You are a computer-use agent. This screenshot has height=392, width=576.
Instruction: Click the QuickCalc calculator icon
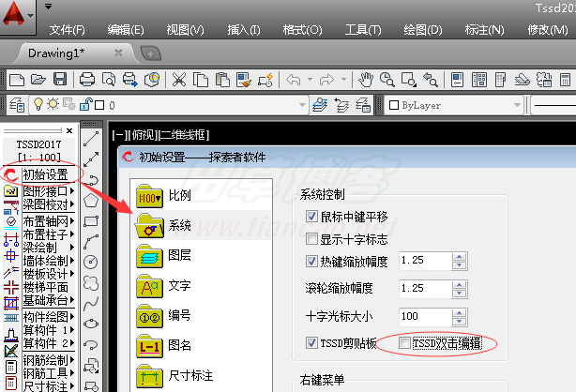click(x=565, y=80)
